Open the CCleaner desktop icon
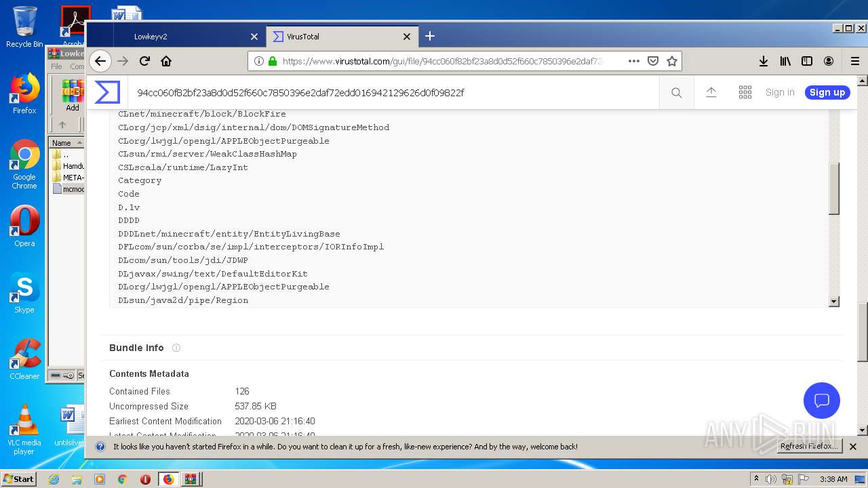This screenshot has width=868, height=488. click(x=24, y=359)
